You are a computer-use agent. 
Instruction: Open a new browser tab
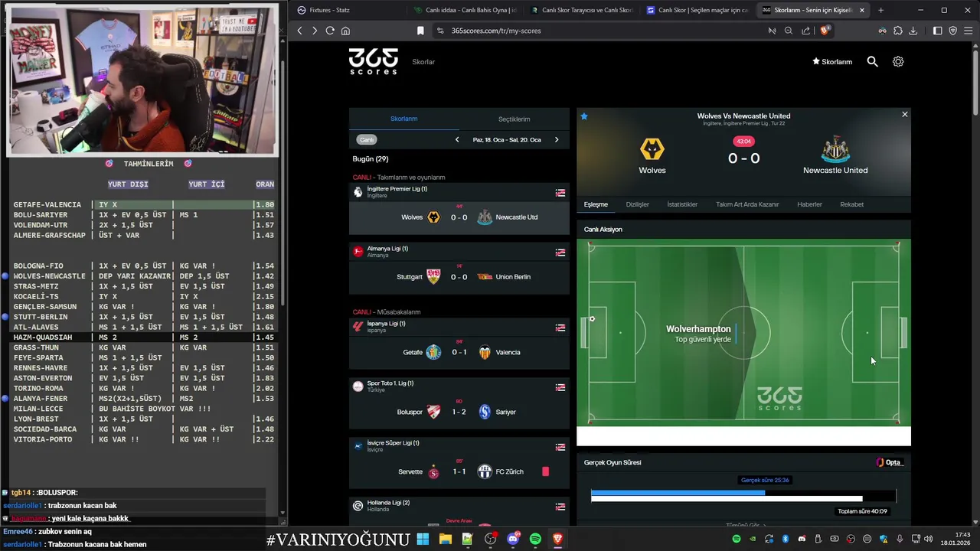pyautogui.click(x=880, y=10)
